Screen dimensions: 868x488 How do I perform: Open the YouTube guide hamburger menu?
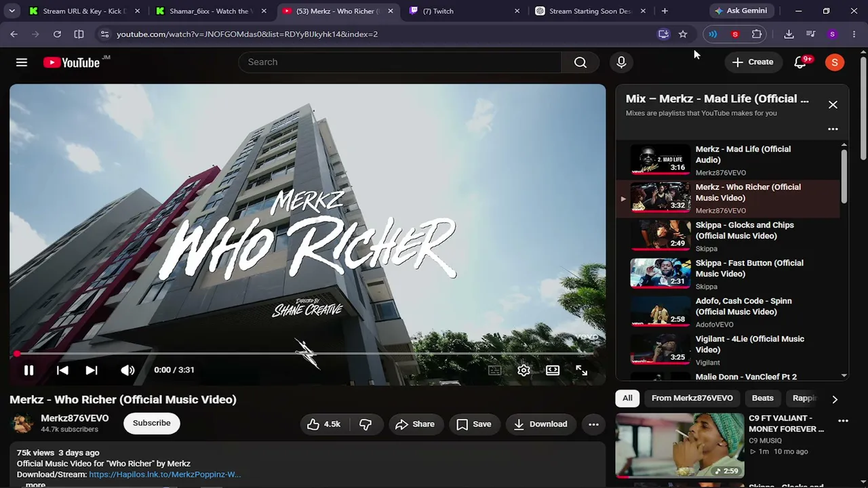tap(22, 62)
